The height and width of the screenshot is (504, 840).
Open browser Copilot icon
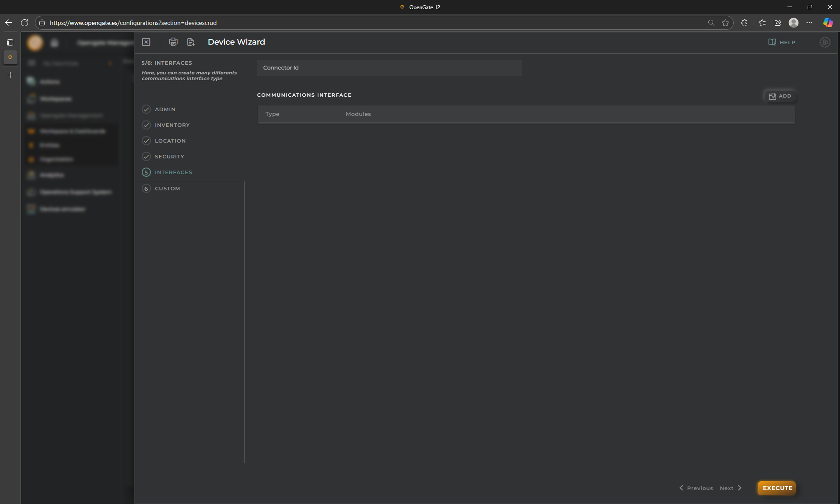pos(828,23)
